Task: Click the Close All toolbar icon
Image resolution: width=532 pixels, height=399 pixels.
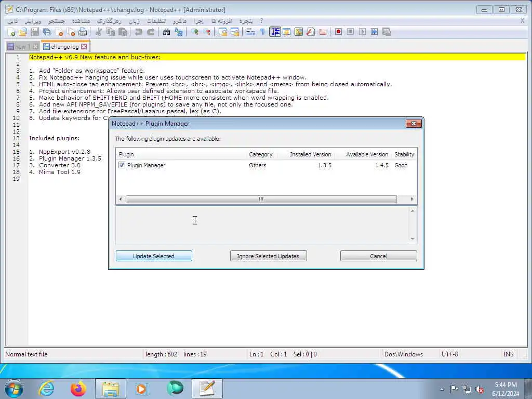Action: point(71,32)
